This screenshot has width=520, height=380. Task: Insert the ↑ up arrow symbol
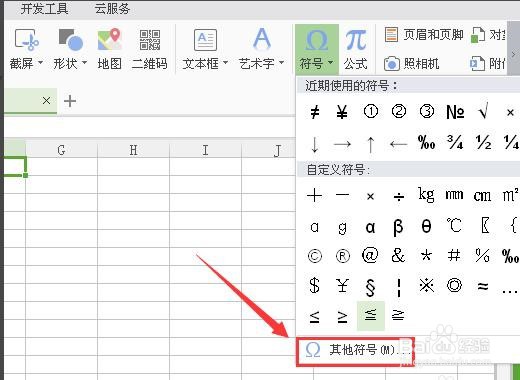tap(370, 144)
